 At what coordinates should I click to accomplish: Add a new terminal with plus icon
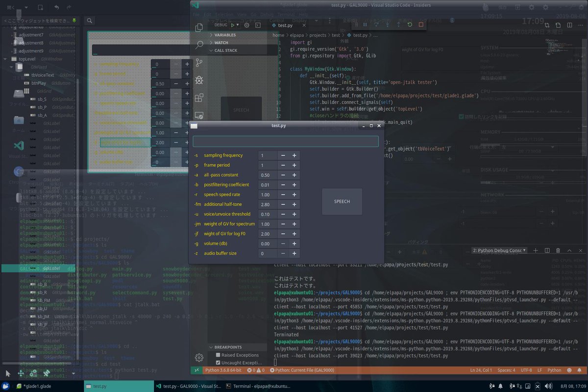coord(537,250)
